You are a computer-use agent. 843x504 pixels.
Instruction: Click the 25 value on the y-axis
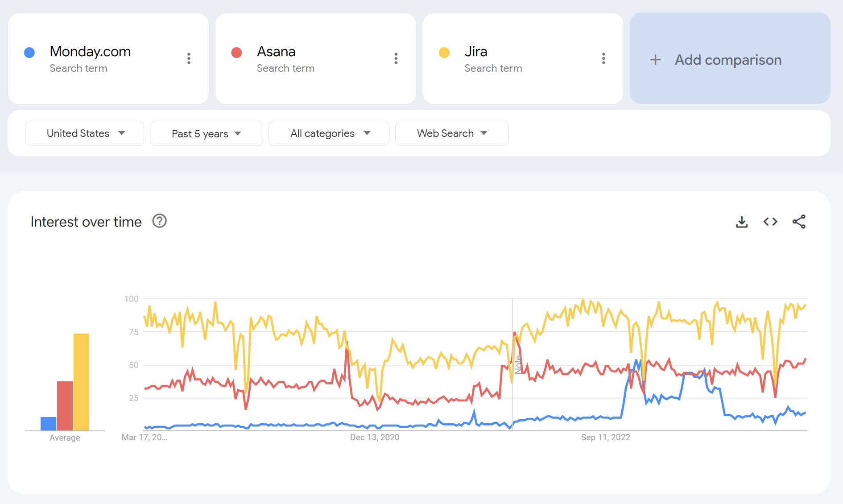coord(133,398)
